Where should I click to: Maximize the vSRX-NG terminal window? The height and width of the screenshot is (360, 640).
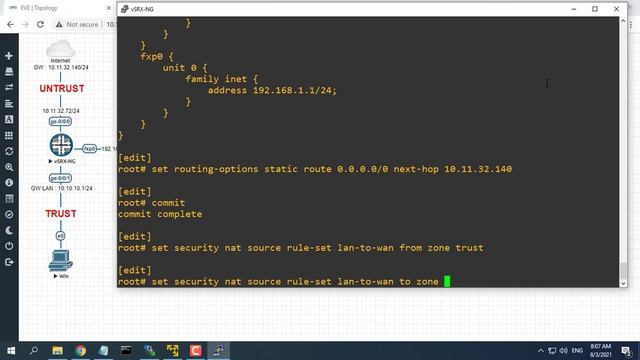pos(595,9)
